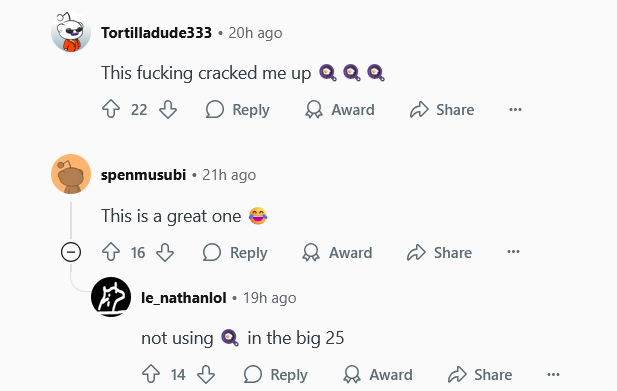
Task: Downvote le_nathanlol's reply
Action: coord(206,374)
